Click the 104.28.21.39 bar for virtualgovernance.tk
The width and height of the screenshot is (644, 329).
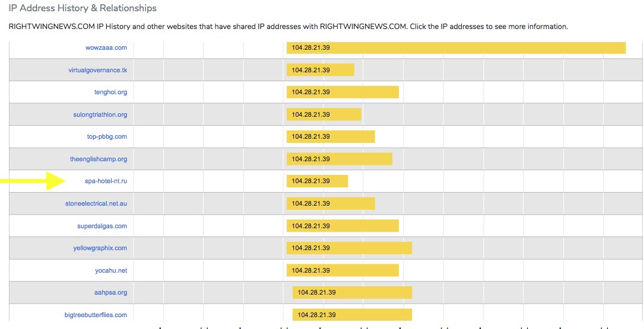click(x=321, y=70)
